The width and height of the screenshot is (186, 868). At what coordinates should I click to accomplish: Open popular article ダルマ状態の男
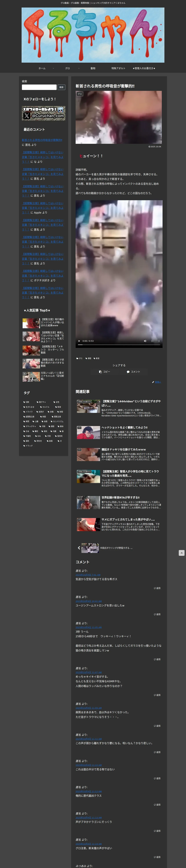[44, 363]
